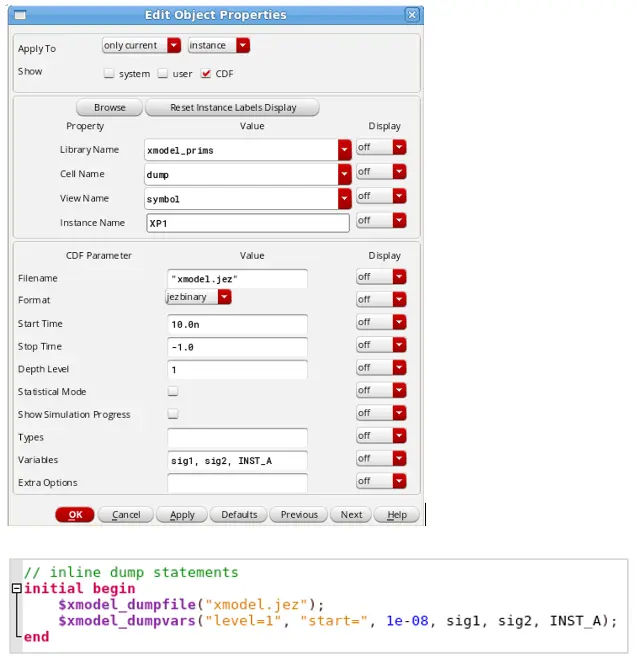Open Display dropdown for Format
637x660 pixels.
381,300
